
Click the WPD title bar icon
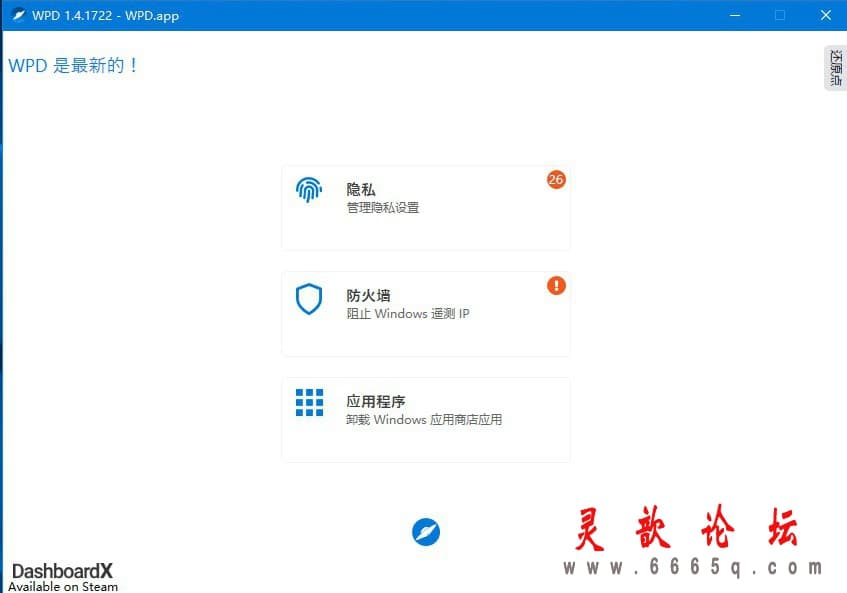[19, 15]
